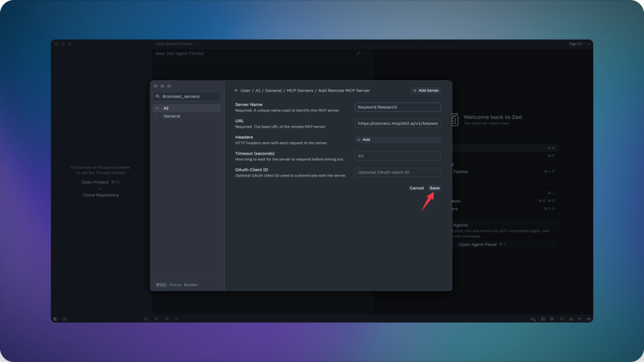Click the 'Server Name' label

tap(249, 105)
